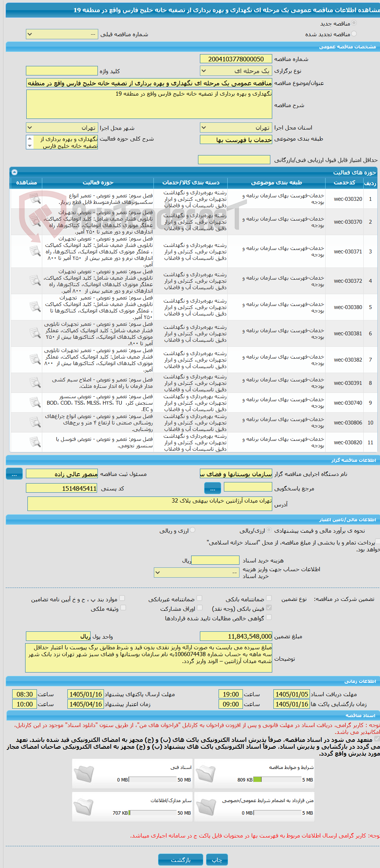Open view icon for row wec-030370
380x868 pixels.
[35, 221]
